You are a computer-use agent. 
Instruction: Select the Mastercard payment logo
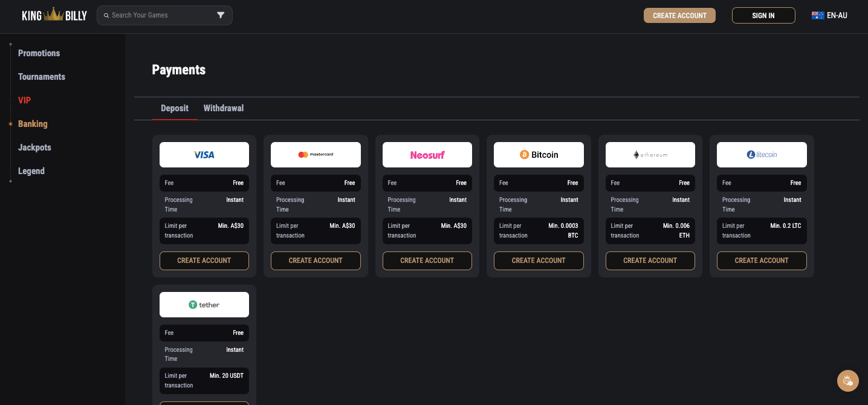[316, 155]
